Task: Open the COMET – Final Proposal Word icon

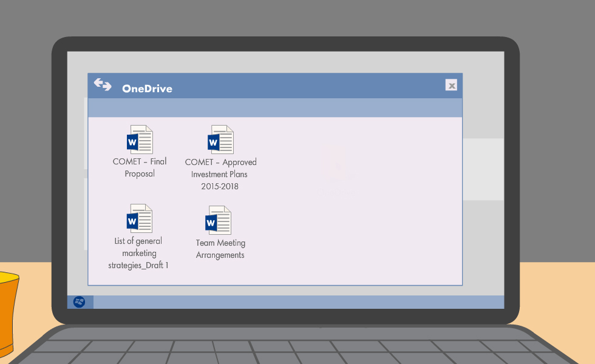Action: tap(140, 140)
